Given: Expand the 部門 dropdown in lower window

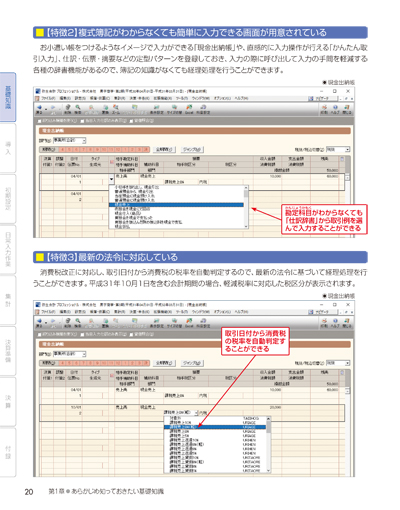Looking at the screenshot, I should click(x=84, y=354).
